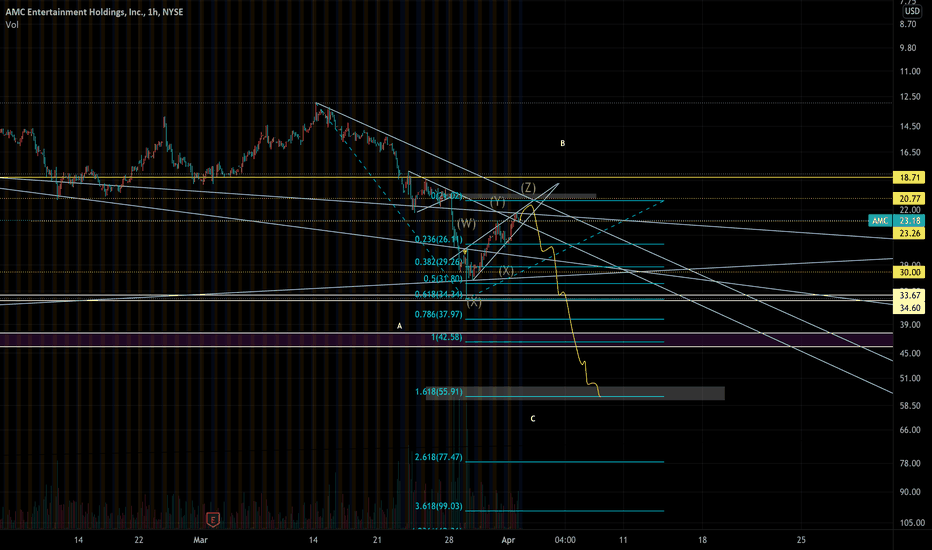
Task: Click the 1.618(55.91) Fibonacci level label
Action: click(x=439, y=392)
